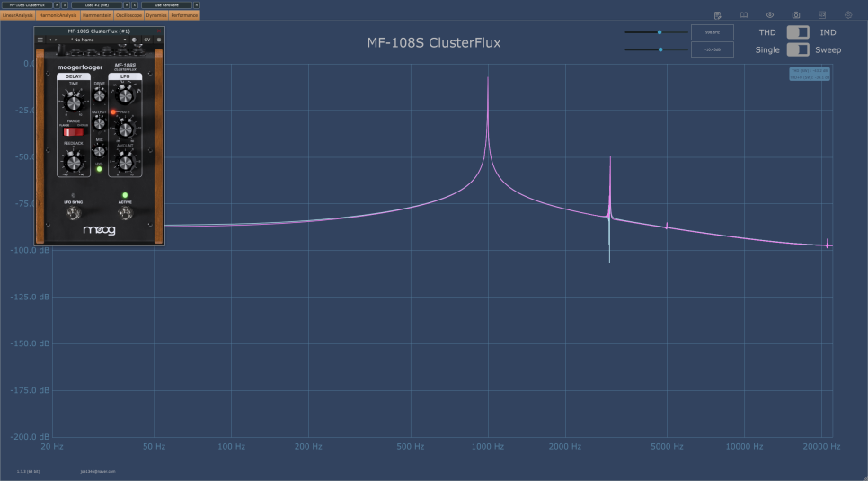Switch to the LinearAnalysis tab
Image resolution: width=868 pixels, height=481 pixels.
point(18,15)
